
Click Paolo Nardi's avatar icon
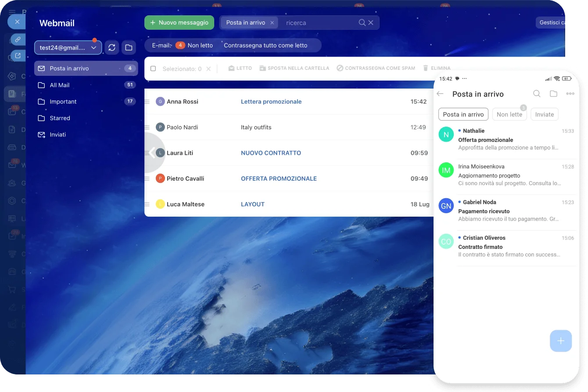pyautogui.click(x=160, y=127)
